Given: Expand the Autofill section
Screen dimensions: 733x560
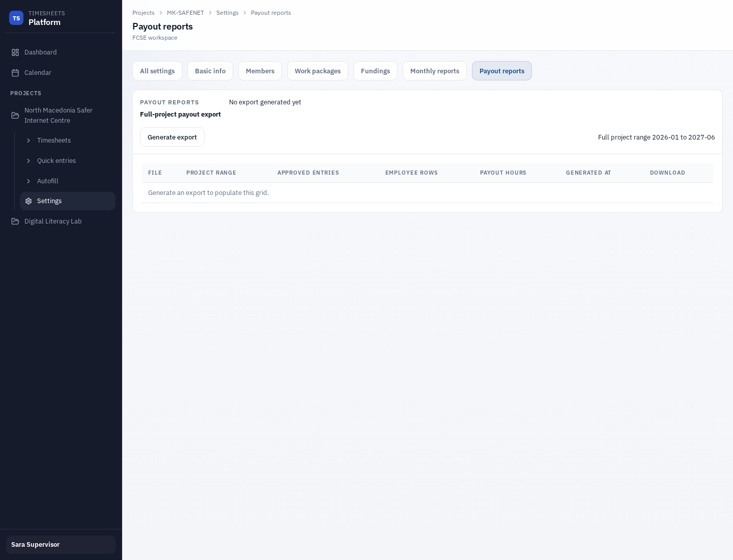Looking at the screenshot, I should pos(29,181).
